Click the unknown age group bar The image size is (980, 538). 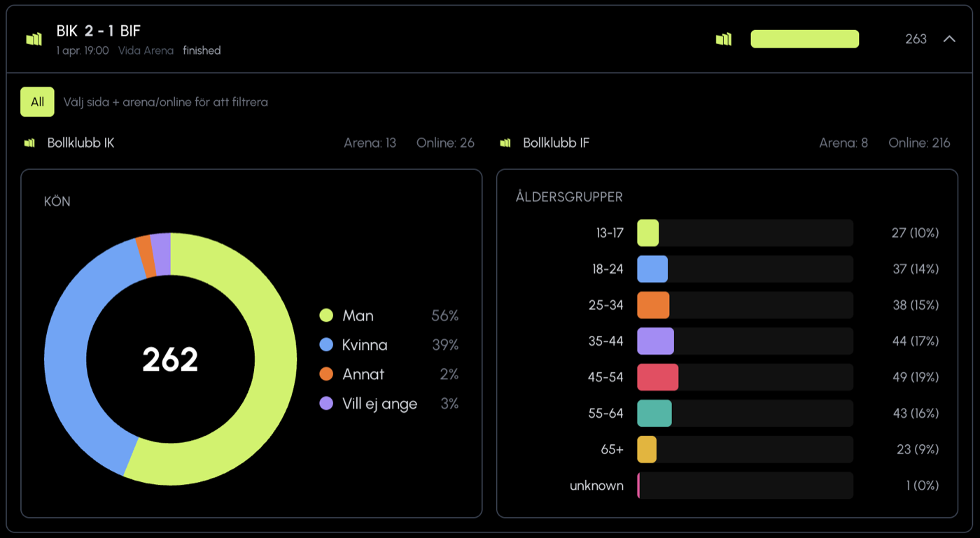(x=745, y=486)
